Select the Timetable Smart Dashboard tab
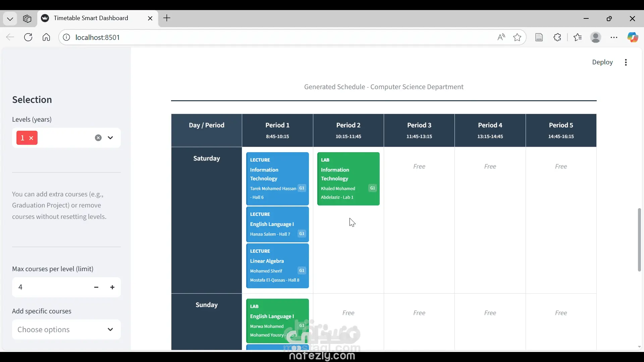 point(91,18)
